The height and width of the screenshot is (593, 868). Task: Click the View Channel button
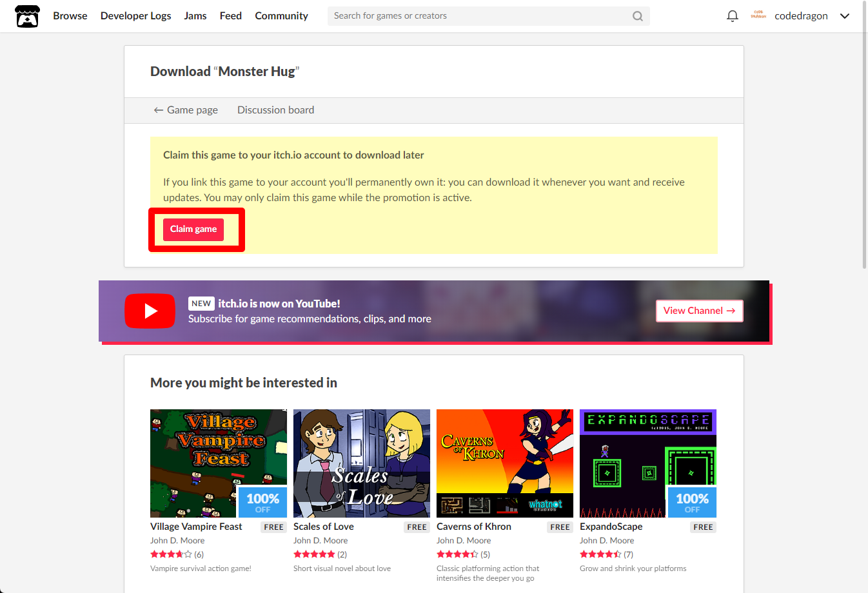[700, 311]
